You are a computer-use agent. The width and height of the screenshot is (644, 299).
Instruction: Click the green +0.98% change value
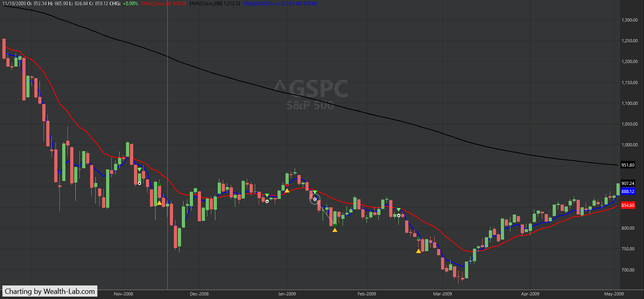coord(130,4)
